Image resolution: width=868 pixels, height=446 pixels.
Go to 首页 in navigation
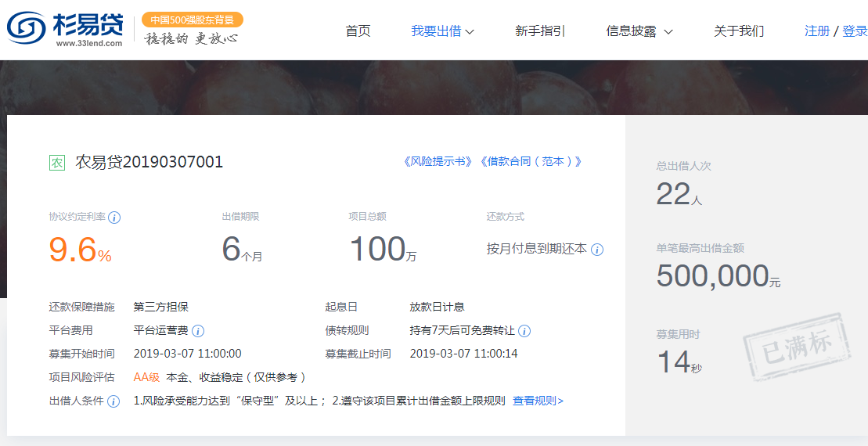pyautogui.click(x=358, y=31)
